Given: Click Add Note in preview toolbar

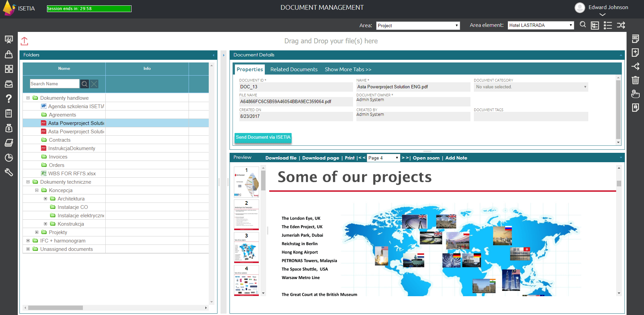Looking at the screenshot, I should click(456, 158).
